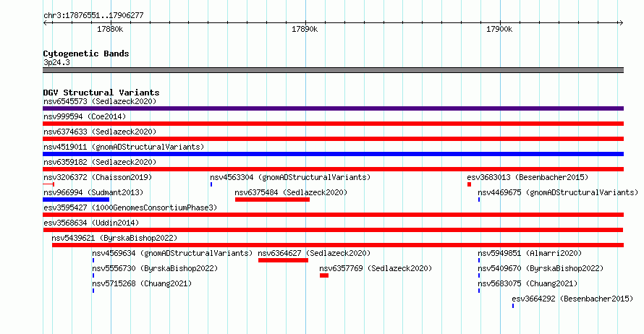Open variant label nsv5556730 (ByrskaBishop2022)
This screenshot has height=334, width=644.
[x=155, y=268]
